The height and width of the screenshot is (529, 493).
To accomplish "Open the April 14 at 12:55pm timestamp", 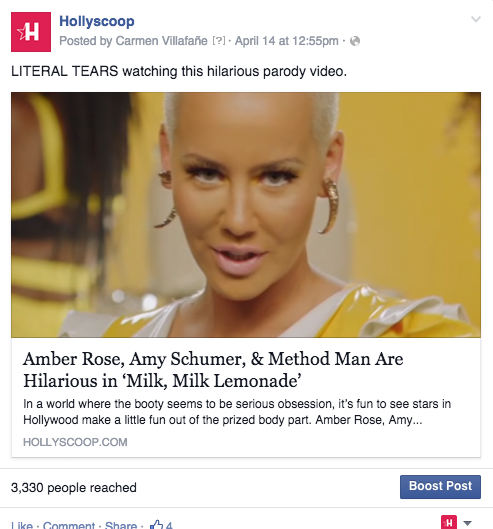I will pos(286,41).
